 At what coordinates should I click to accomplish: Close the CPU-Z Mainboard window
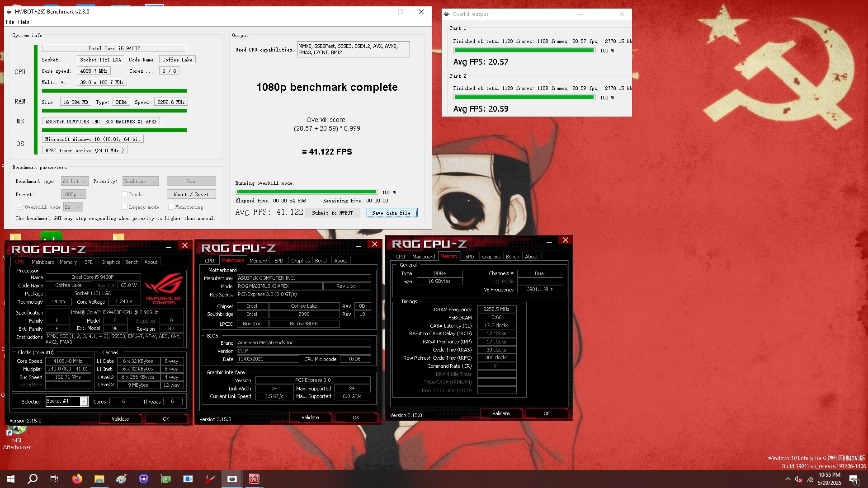coord(375,244)
